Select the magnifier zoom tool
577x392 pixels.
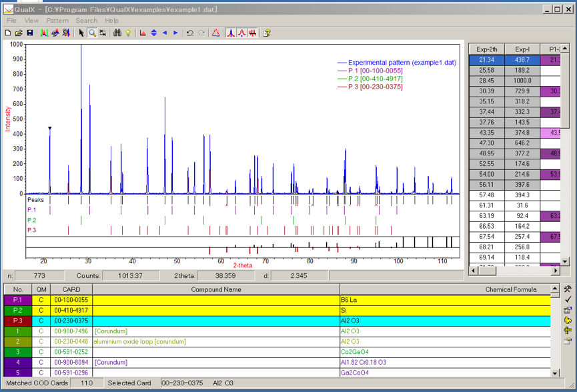pos(92,33)
